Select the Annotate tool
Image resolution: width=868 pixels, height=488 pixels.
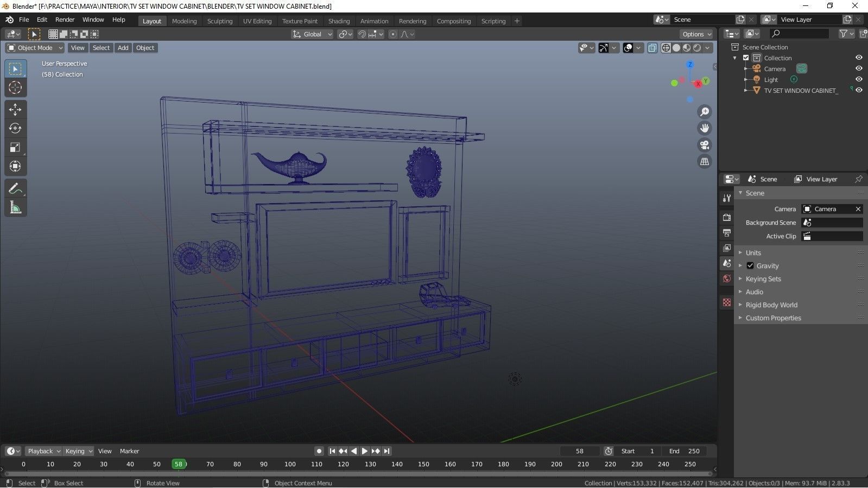point(15,188)
